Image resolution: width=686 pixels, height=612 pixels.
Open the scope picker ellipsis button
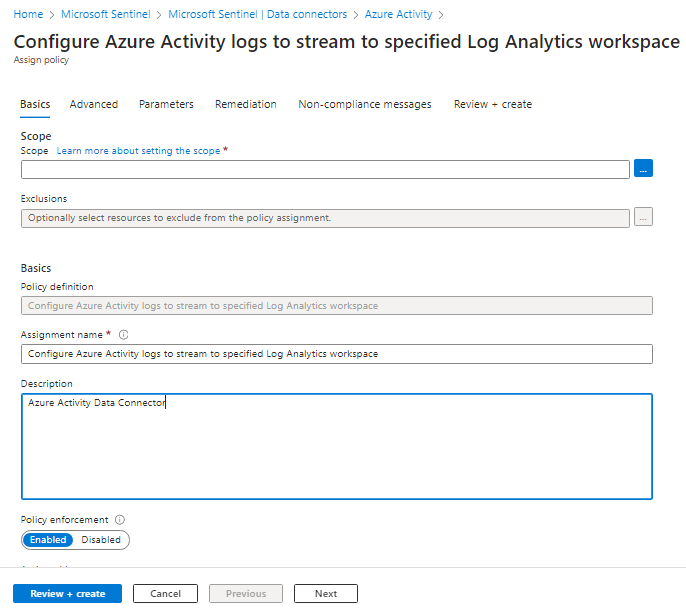[643, 168]
